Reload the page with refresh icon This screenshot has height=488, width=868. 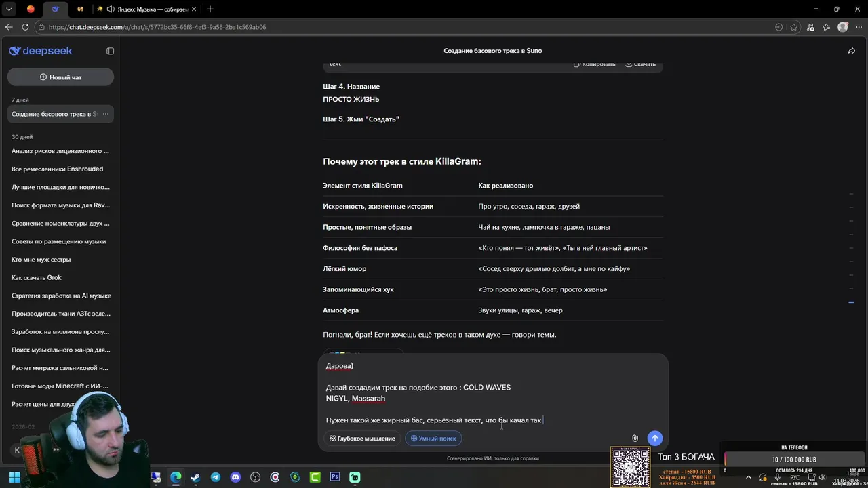(26, 27)
